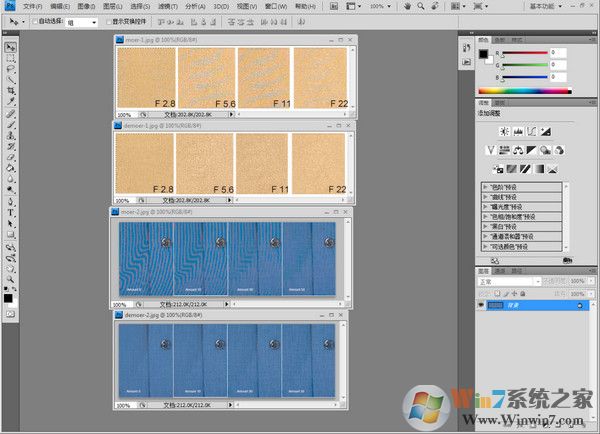This screenshot has height=434, width=600.
Task: Expand the "色阶" 预设 list
Action: (x=485, y=186)
